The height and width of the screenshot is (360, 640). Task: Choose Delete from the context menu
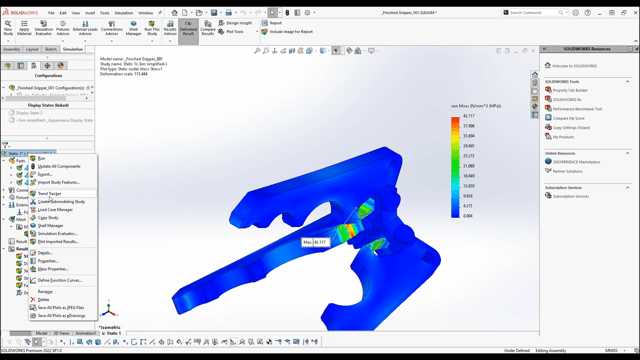pyautogui.click(x=63, y=300)
